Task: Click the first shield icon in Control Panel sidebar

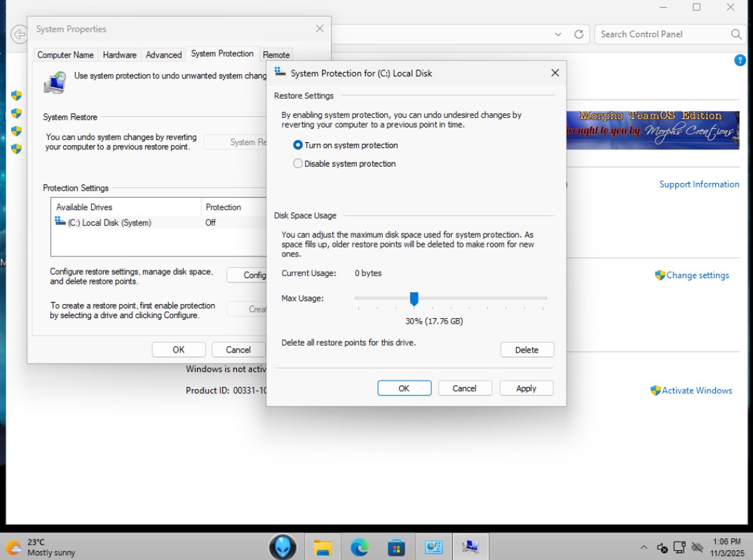Action: click(16, 95)
